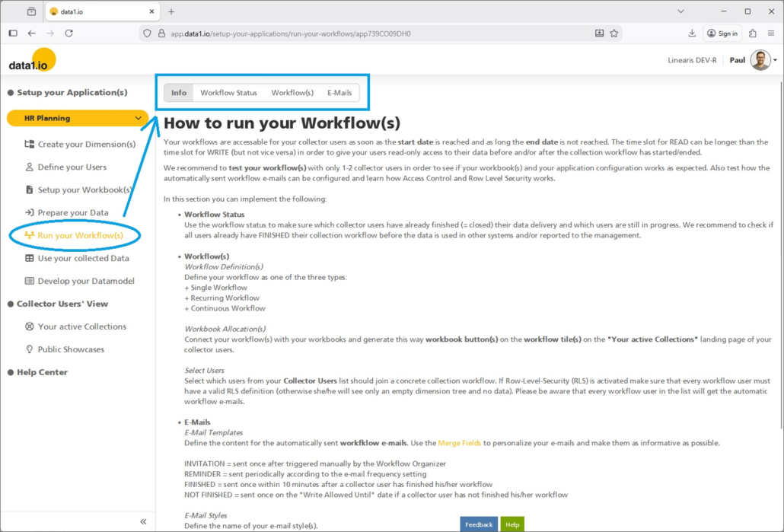Click the data1.io logo
Screen dimensions: 784x532
pyautogui.click(x=30, y=62)
